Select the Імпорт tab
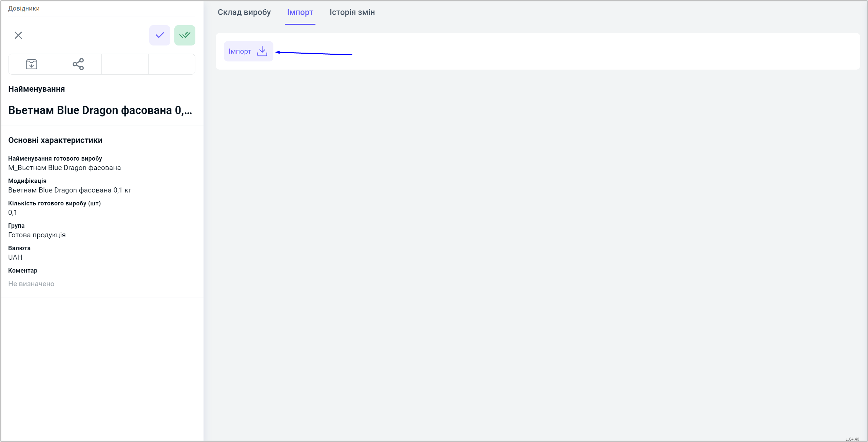The width and height of the screenshot is (868, 442). 300,12
